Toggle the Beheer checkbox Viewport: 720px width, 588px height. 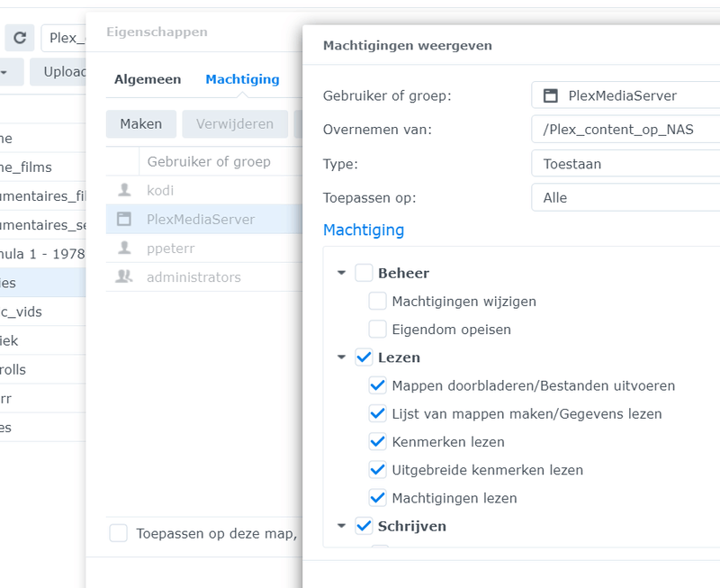click(x=364, y=273)
